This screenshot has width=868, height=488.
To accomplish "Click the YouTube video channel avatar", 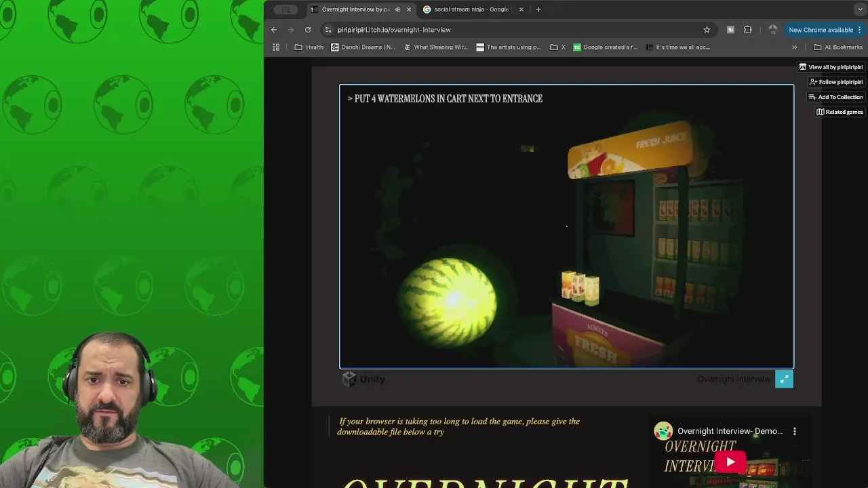I will [x=663, y=431].
